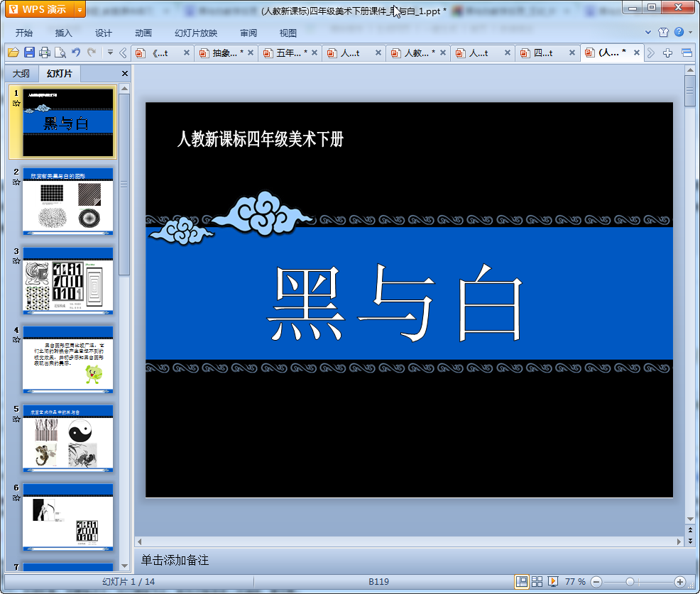Screen dimensions: 700x594
Task: Print the document via printer icon
Action: coord(45,53)
